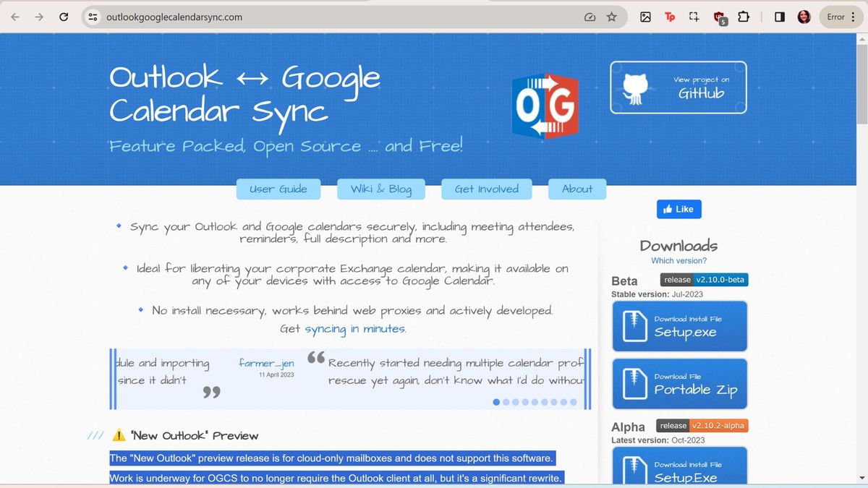Click the testimonial quote starting 'Recently started'
The image size is (868, 488).
456,372
